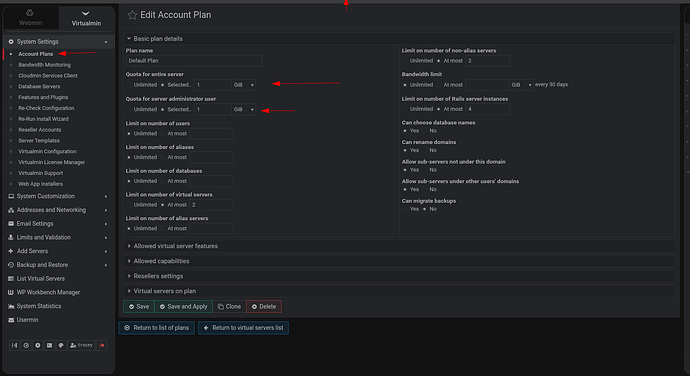Click the System Customization monitor icon
690x376 pixels.
(11, 196)
